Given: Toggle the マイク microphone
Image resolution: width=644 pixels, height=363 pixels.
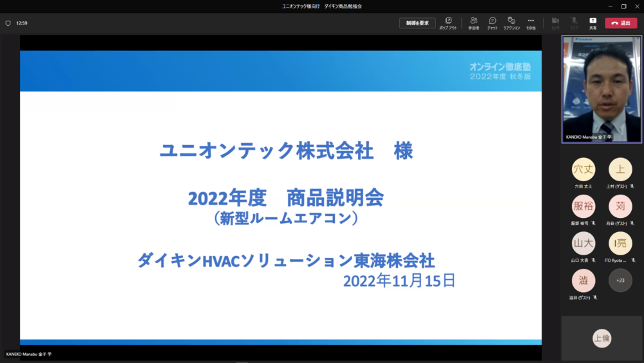Looking at the screenshot, I should point(574,23).
